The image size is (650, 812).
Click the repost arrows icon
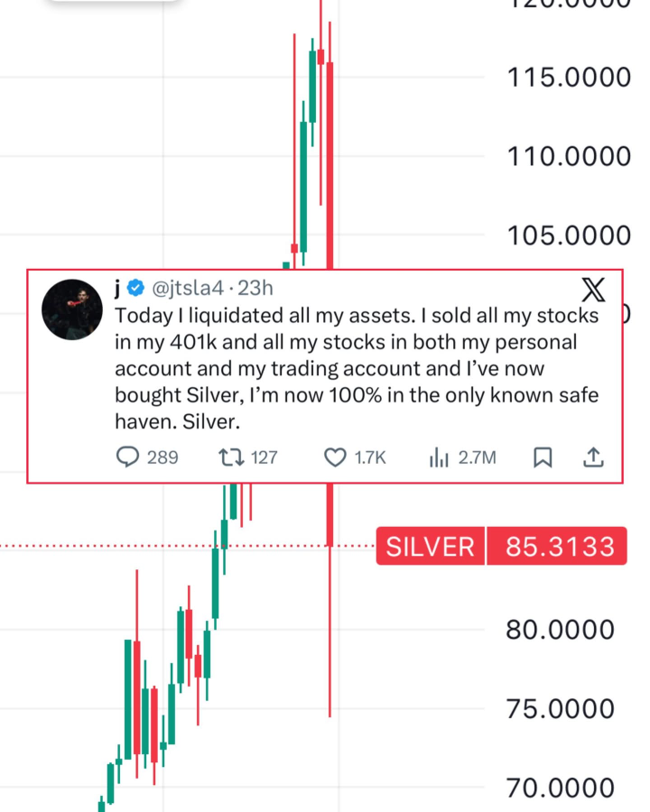pos(230,457)
